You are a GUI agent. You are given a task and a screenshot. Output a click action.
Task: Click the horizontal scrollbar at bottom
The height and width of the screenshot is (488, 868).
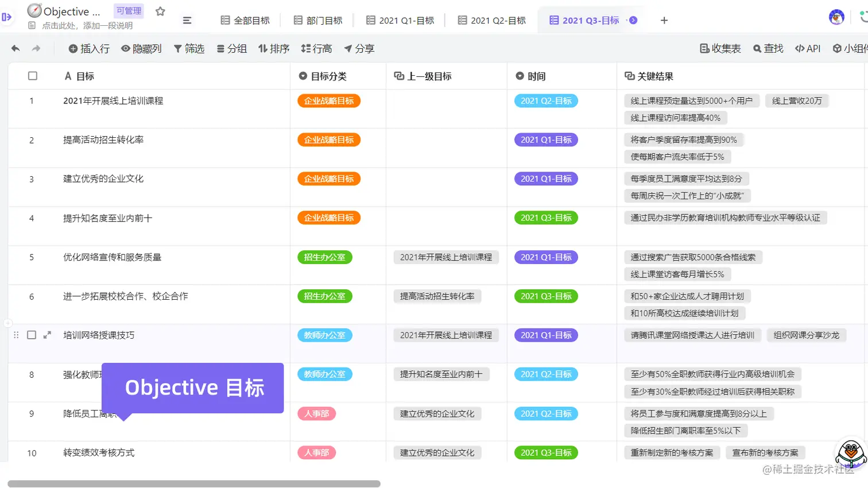[193, 483]
